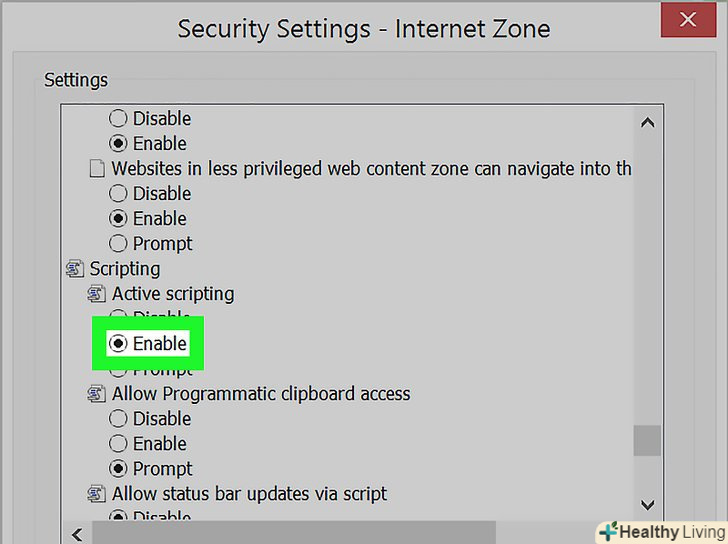Click the Active scripting label
The width and height of the screenshot is (728, 544).
[x=173, y=294]
